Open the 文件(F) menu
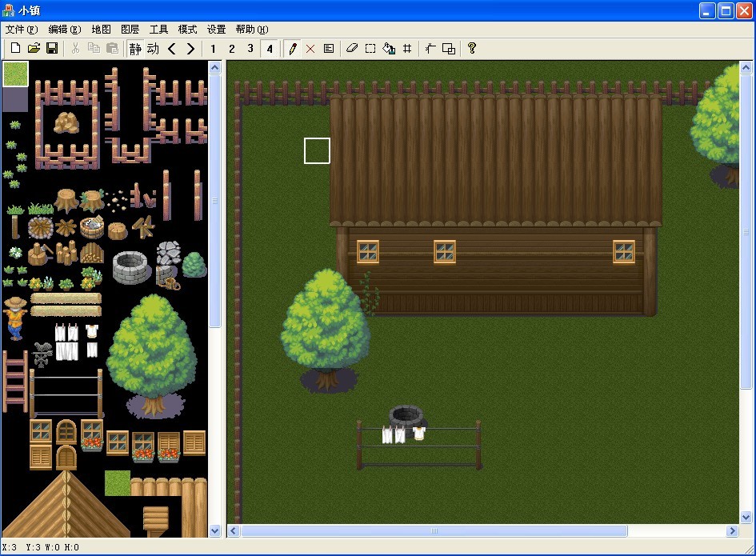Viewport: 756px width, 556px height. (x=22, y=30)
